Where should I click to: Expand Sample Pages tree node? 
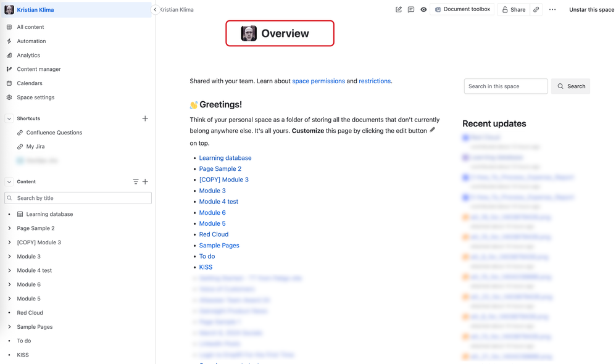(x=9, y=327)
